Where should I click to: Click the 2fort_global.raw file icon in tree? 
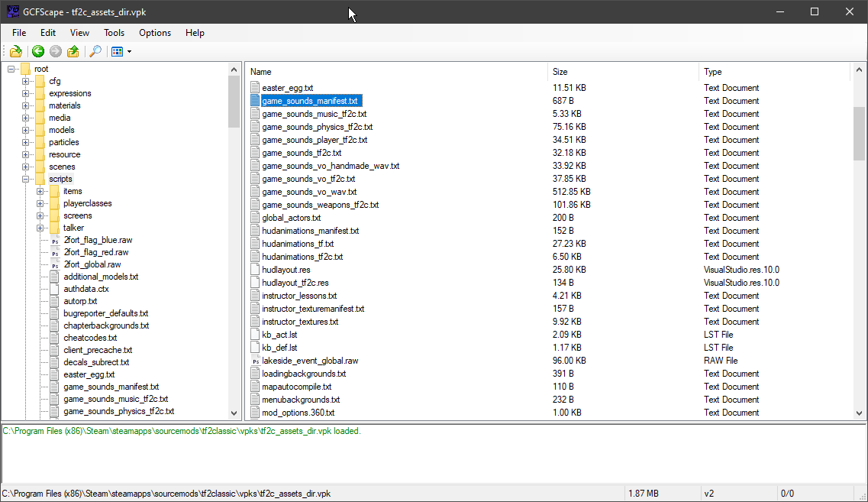[x=54, y=264]
